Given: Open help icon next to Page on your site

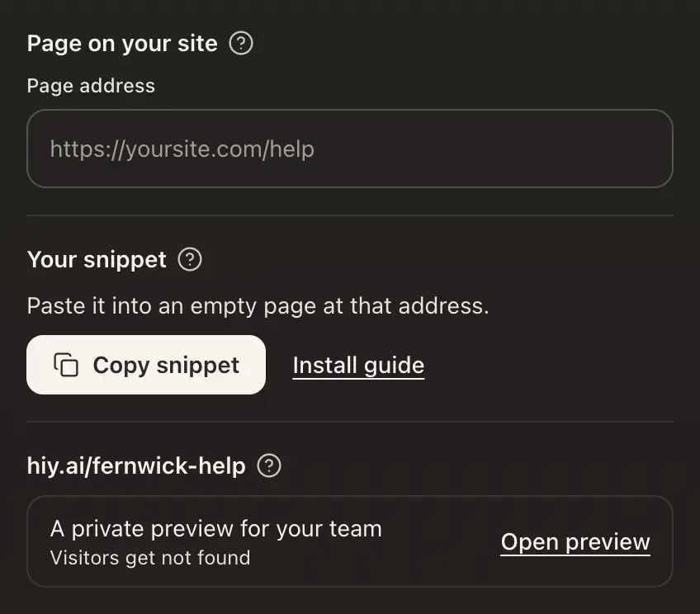Looking at the screenshot, I should click(241, 43).
